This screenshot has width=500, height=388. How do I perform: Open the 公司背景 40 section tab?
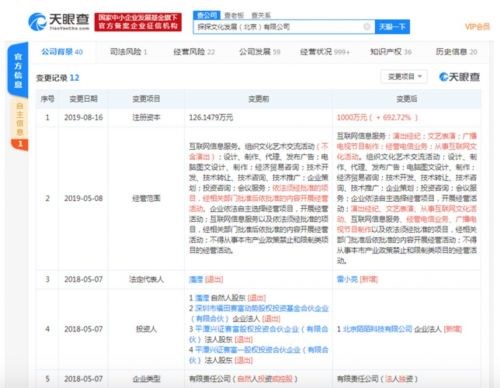62,52
